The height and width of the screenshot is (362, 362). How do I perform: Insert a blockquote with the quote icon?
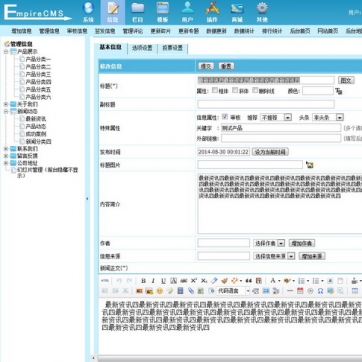pos(249,281)
